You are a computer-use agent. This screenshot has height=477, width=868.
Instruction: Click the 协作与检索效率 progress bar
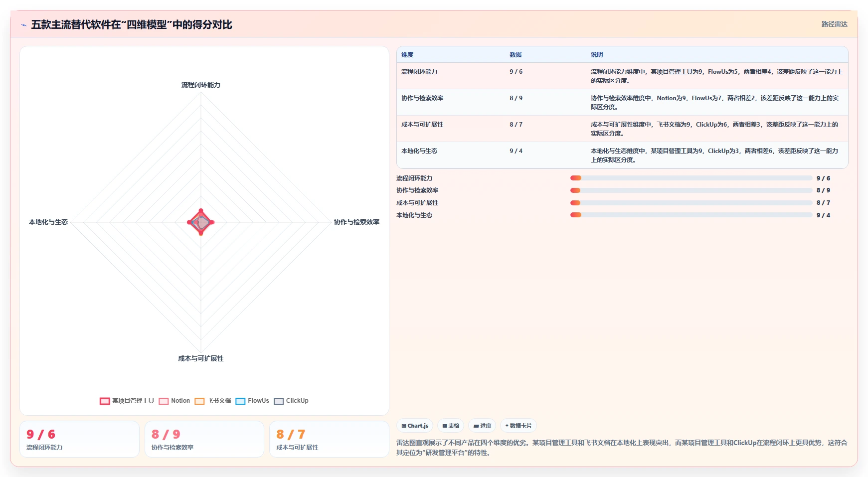pos(691,190)
